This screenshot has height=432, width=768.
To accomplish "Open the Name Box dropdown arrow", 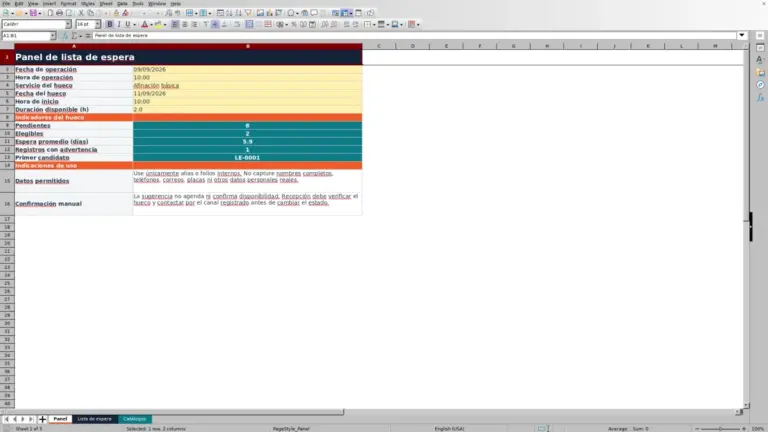I will [x=53, y=36].
